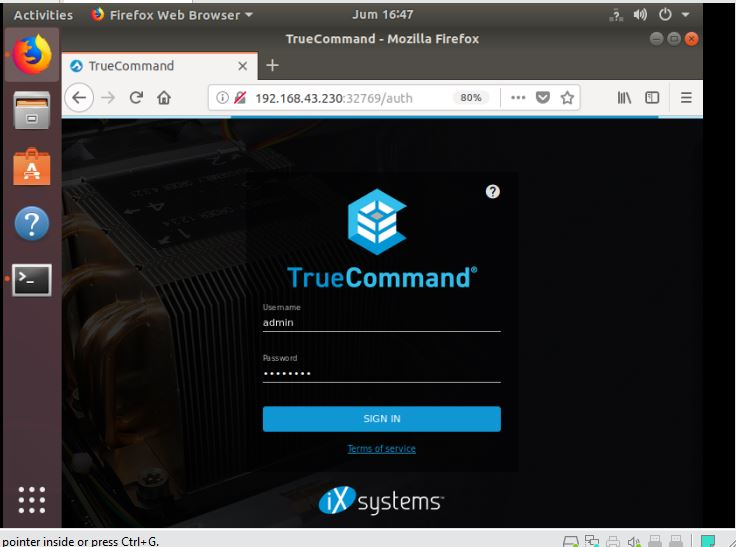The width and height of the screenshot is (736, 547).
Task: Open Help from the dock
Action: (x=32, y=223)
